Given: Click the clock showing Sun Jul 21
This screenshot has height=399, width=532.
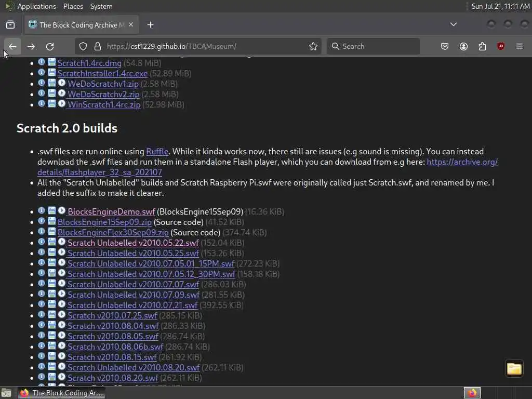Looking at the screenshot, I should point(500,6).
